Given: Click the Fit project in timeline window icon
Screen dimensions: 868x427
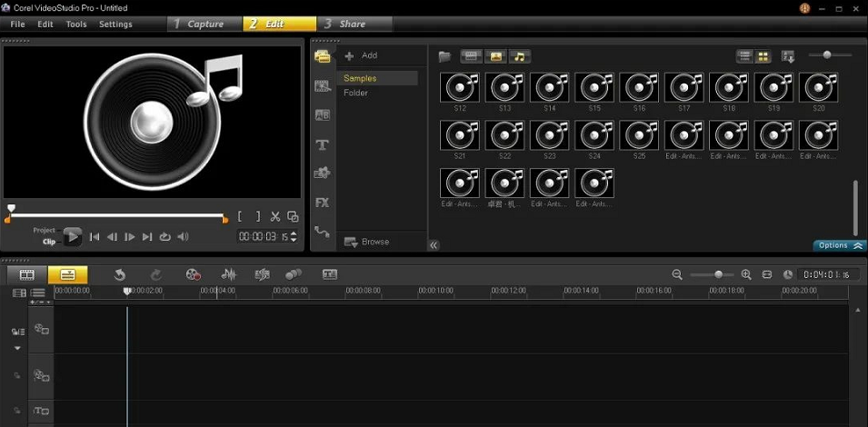Looking at the screenshot, I should pyautogui.click(x=766, y=274).
